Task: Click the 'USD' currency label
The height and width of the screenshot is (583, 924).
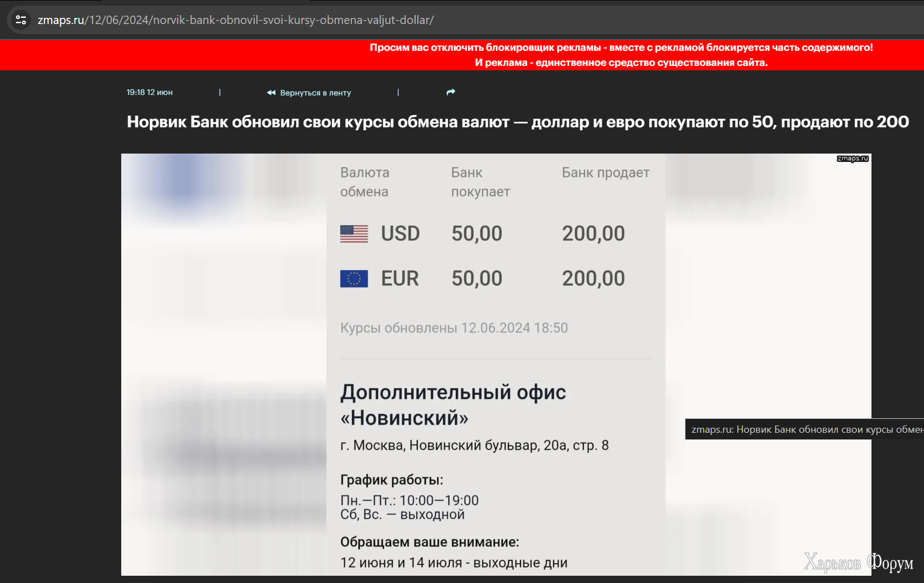Action: 400,233
